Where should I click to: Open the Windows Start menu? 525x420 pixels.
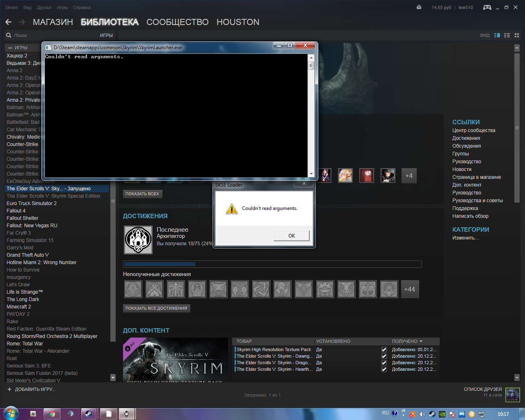(x=11, y=413)
